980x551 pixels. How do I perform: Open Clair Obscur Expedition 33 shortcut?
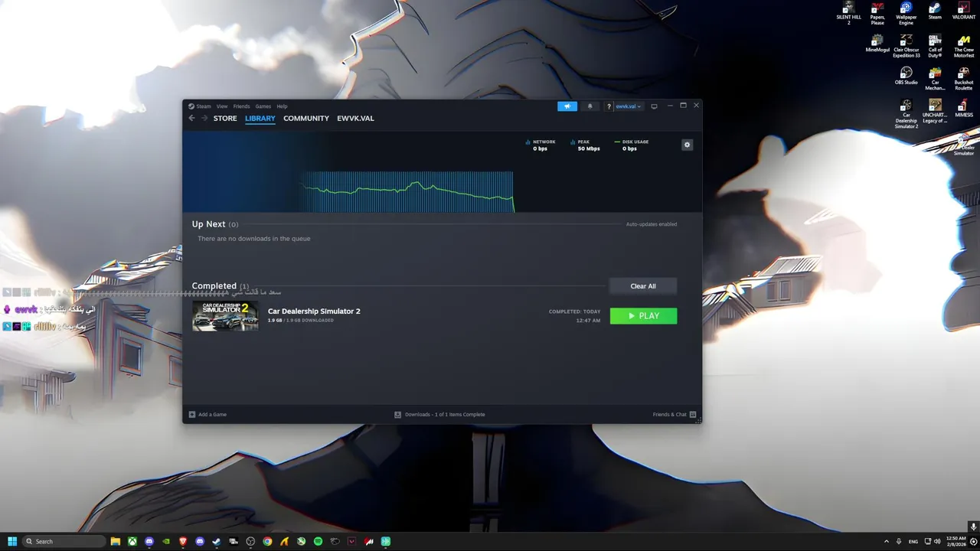[x=906, y=47]
